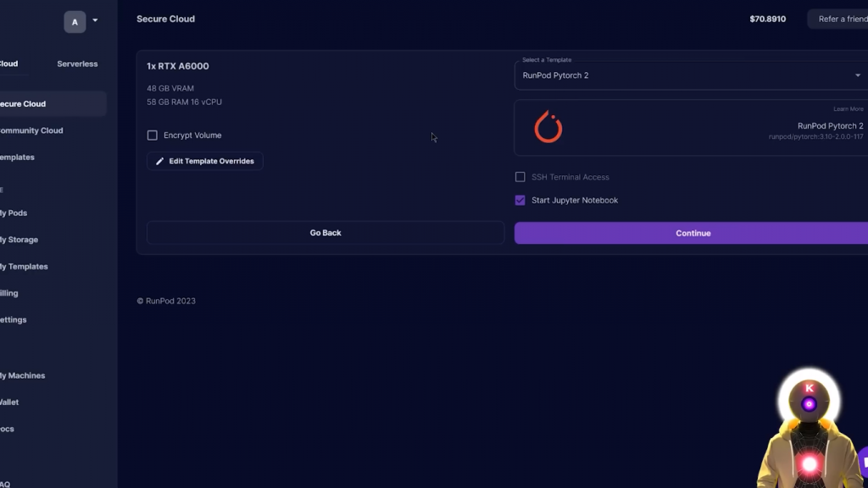Click the pencil icon on Edit Template Overrides
The image size is (868, 488).
[159, 161]
